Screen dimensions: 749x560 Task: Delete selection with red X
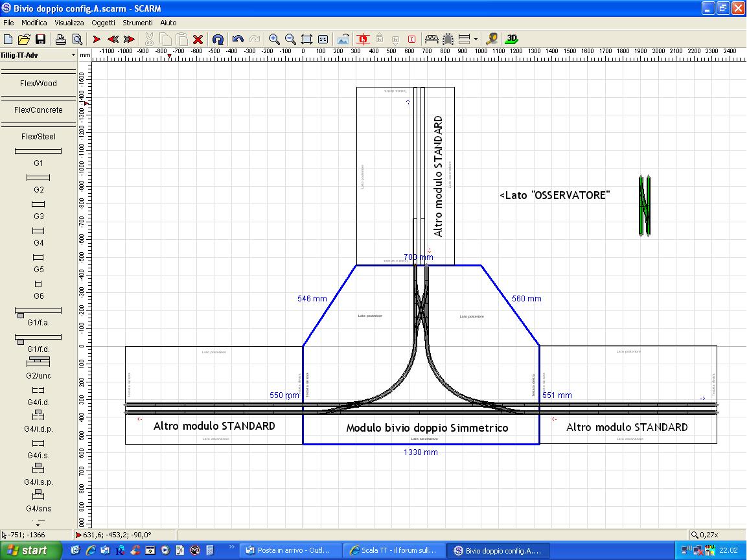198,39
